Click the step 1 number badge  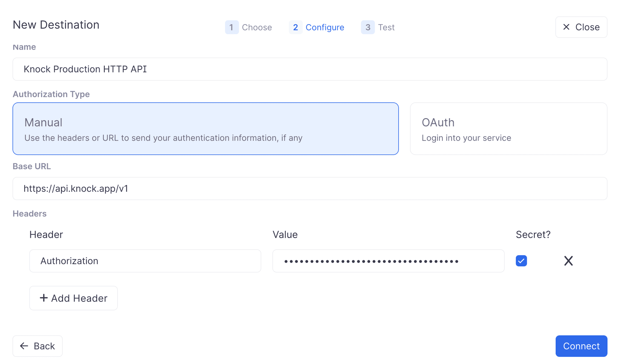[232, 27]
